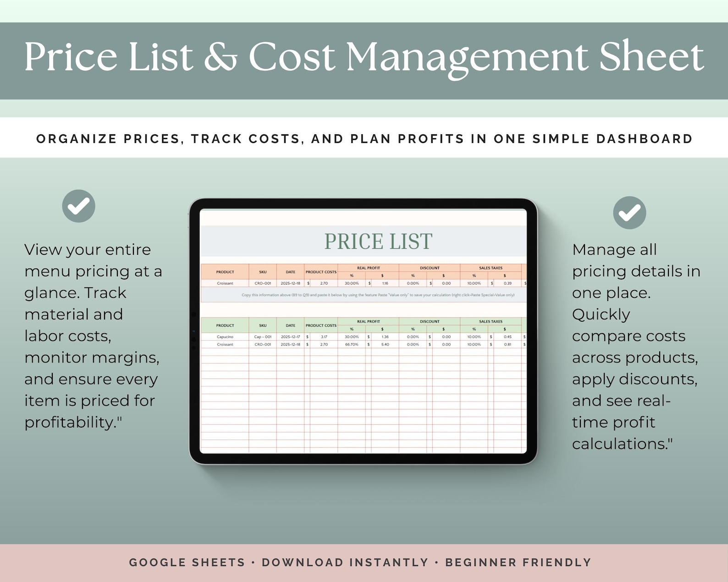The width and height of the screenshot is (728, 582).
Task: Click the checkmark icon above "Manage all pricing details"
Action: pos(629,213)
